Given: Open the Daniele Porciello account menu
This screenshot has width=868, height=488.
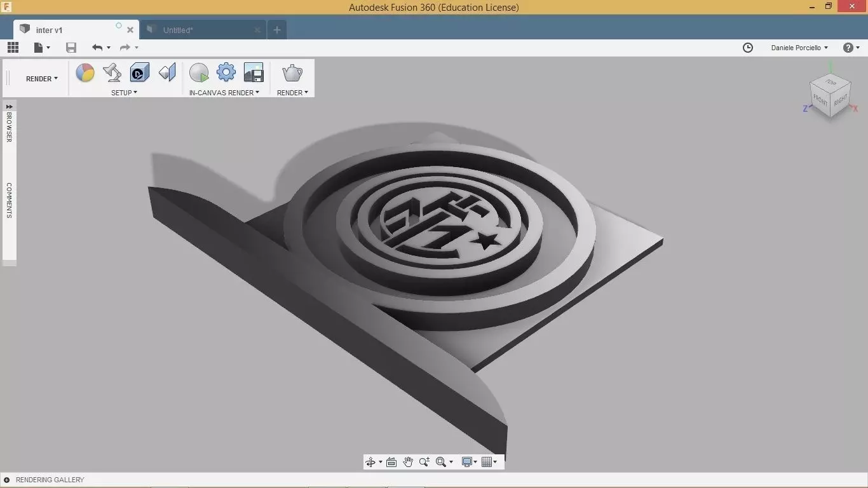Looking at the screenshot, I should coord(799,48).
